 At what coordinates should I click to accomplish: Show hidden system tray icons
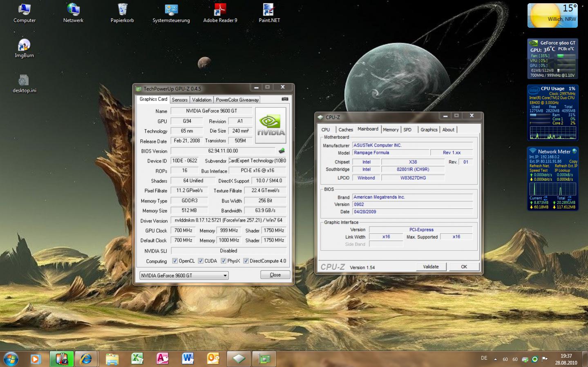(x=495, y=359)
